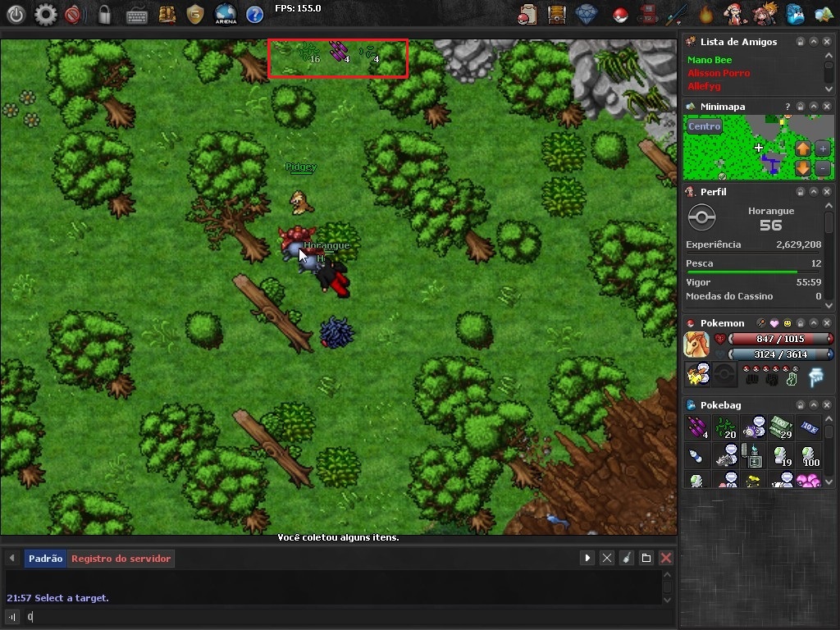Viewport: 840px width, 630px height.
Task: Select friend Mano Bee in list
Action: point(710,60)
